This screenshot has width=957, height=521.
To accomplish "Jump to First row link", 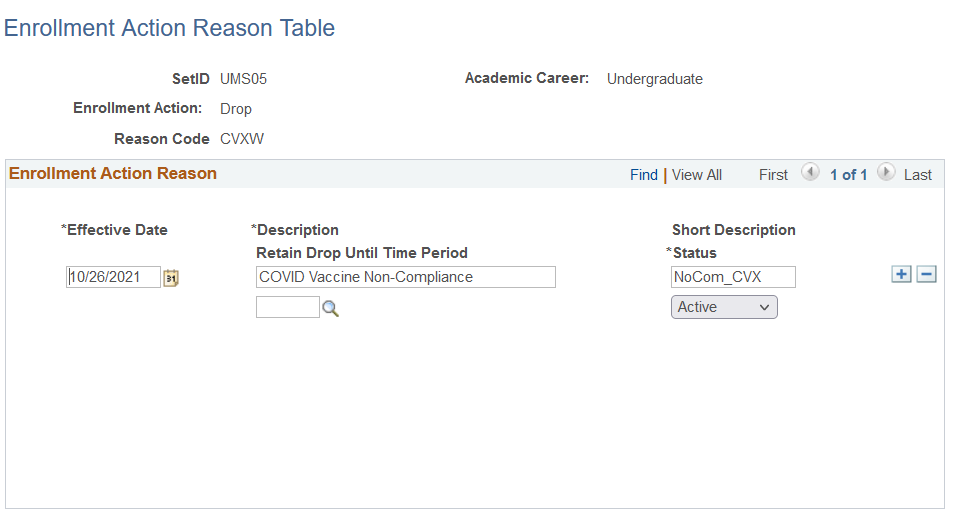I will pyautogui.click(x=773, y=175).
